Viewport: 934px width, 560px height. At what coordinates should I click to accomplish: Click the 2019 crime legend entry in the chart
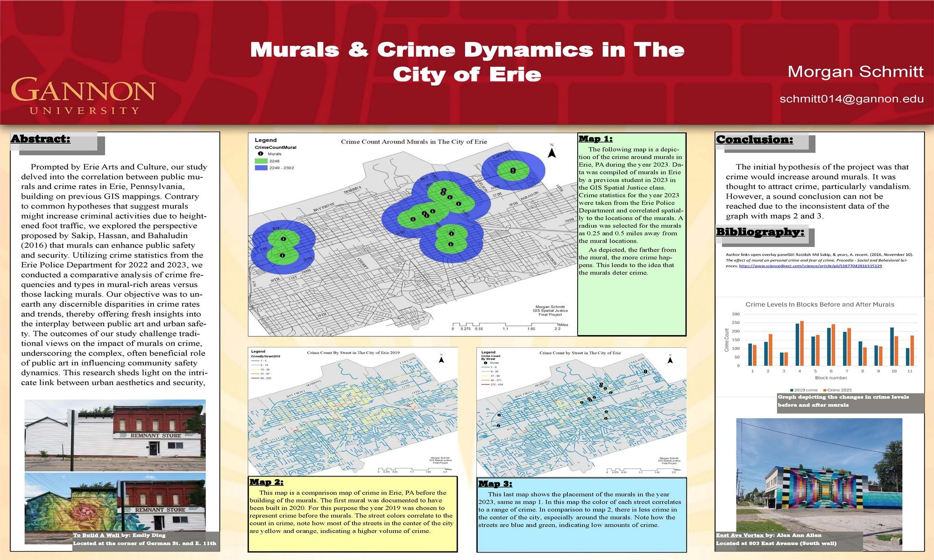pyautogui.click(x=803, y=390)
